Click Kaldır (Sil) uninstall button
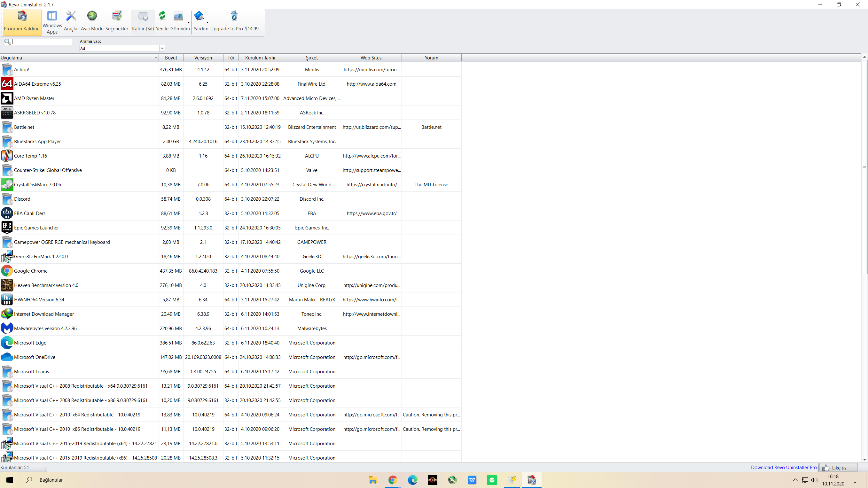The image size is (868, 488). pos(143,21)
